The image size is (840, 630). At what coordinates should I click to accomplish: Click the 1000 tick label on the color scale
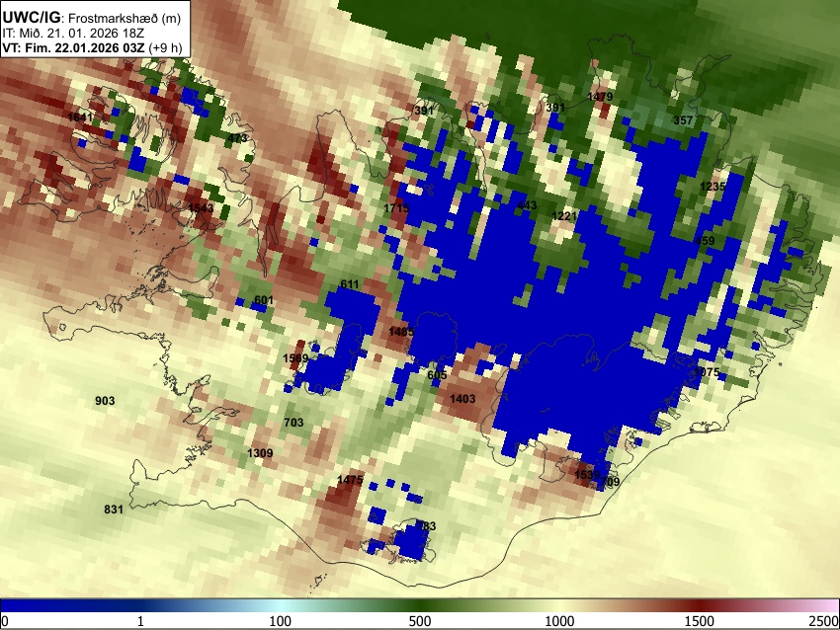pos(559,621)
